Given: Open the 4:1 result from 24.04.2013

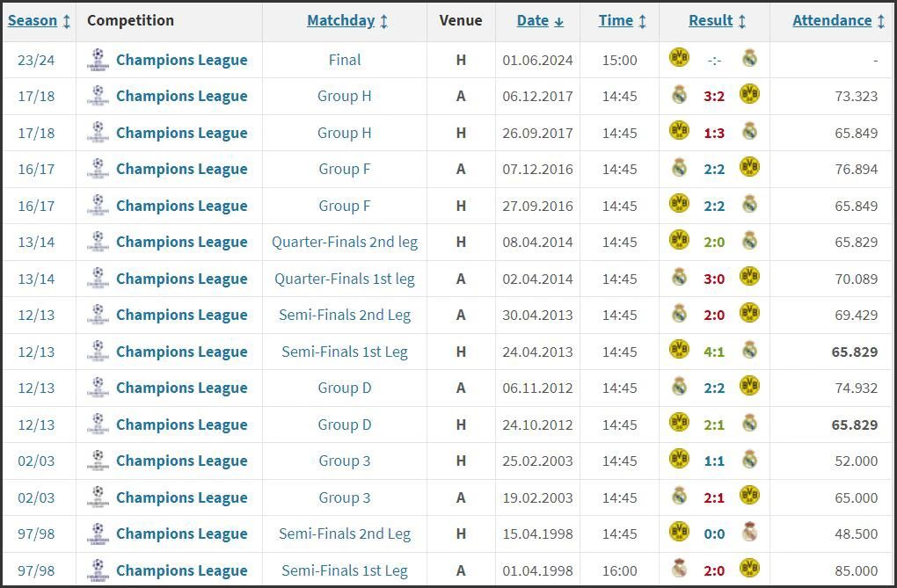Looking at the screenshot, I should pos(714,352).
